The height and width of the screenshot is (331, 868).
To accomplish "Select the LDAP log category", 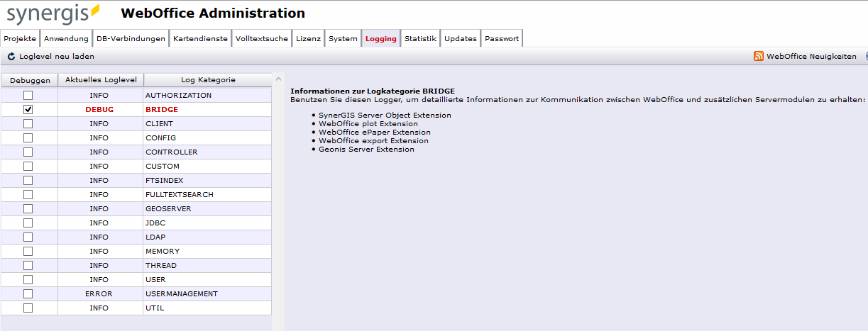I will [155, 237].
